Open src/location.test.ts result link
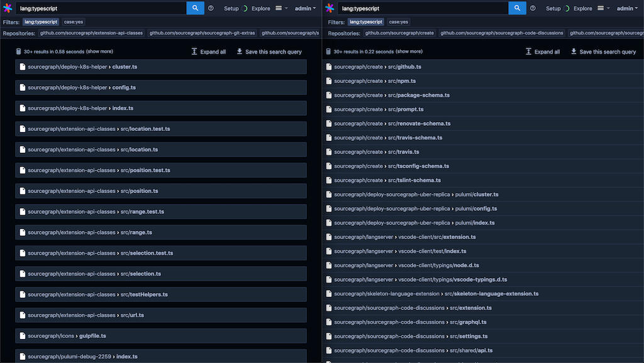This screenshot has height=363, width=644. click(145, 129)
